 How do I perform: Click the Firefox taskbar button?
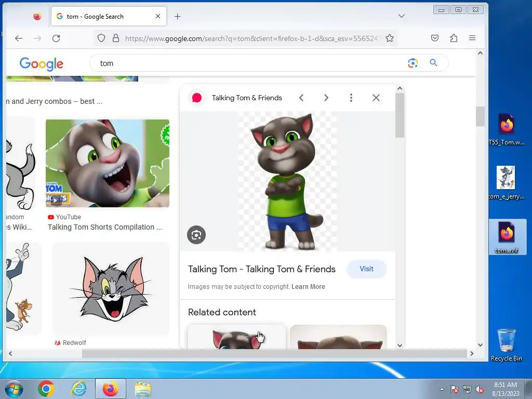point(111,389)
